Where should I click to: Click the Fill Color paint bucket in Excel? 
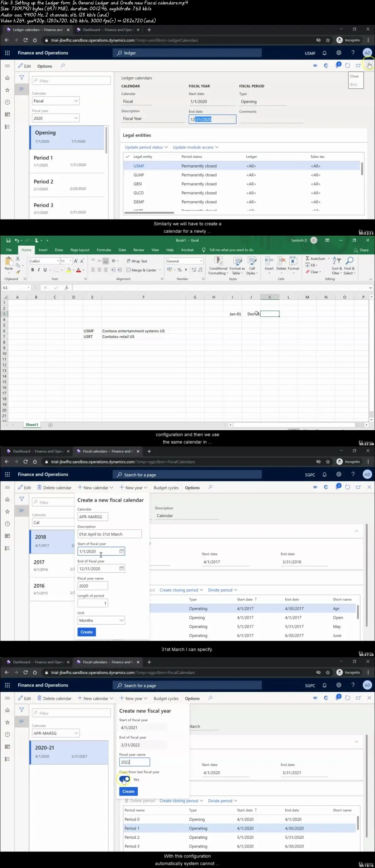pyautogui.click(x=68, y=270)
